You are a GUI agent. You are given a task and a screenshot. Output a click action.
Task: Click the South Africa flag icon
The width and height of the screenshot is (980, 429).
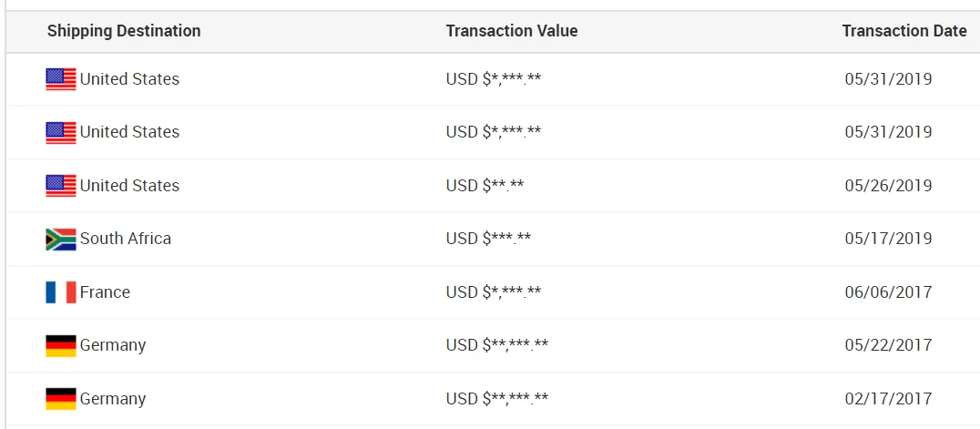(x=61, y=239)
